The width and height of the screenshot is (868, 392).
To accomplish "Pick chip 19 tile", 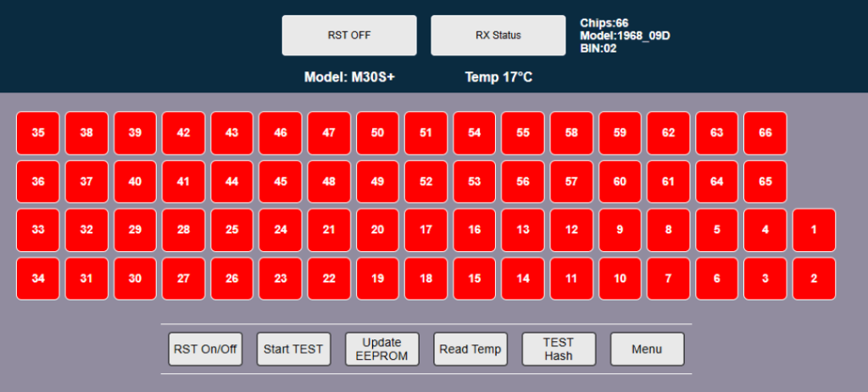I will pos(378,278).
